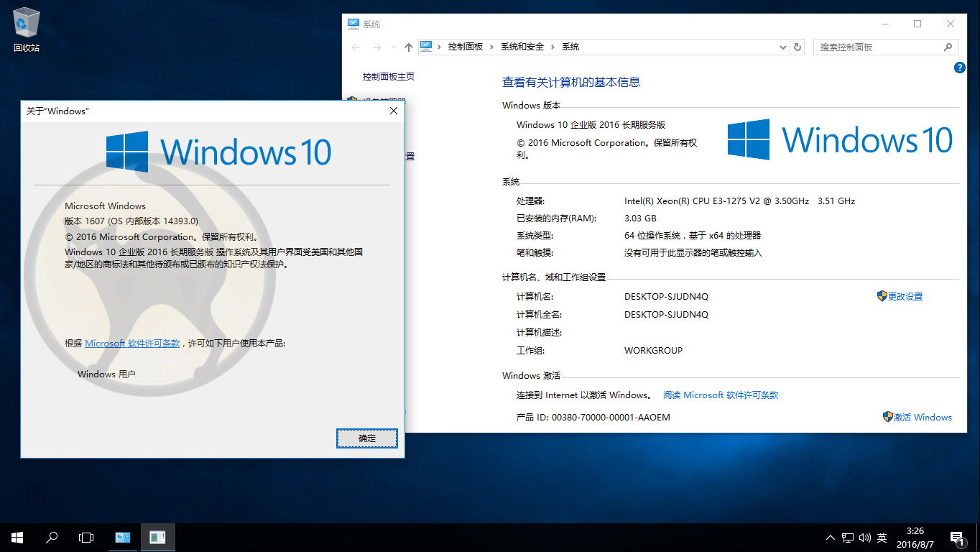
Task: Open 控制面板主页 link
Action: tap(389, 76)
